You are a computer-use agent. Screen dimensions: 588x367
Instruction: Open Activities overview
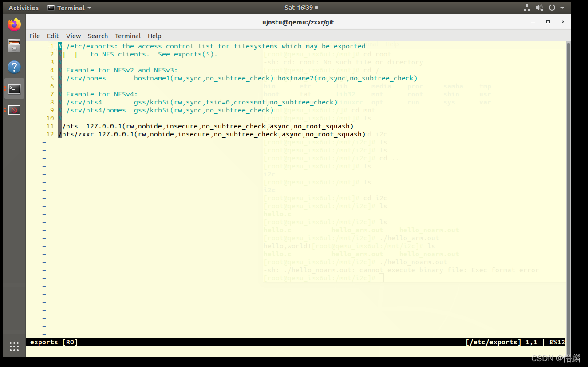24,8
